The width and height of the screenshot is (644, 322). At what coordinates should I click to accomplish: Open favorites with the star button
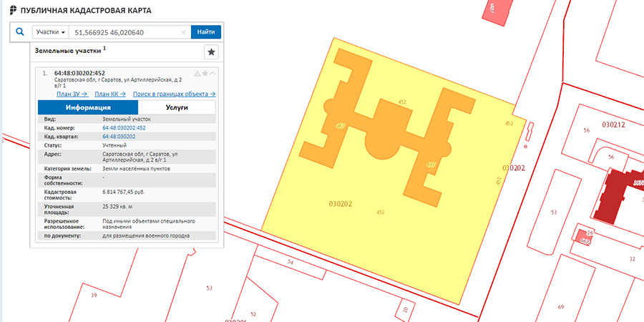tap(211, 52)
